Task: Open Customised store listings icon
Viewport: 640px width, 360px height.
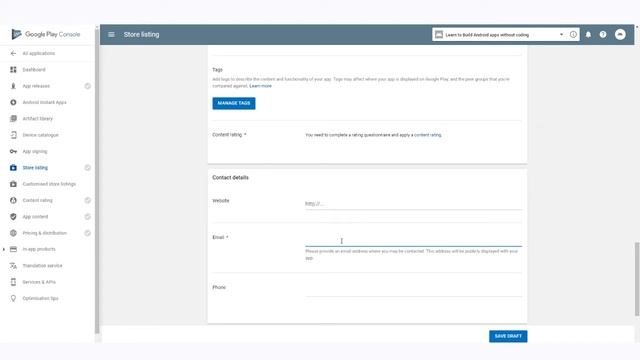Action: click(13, 184)
